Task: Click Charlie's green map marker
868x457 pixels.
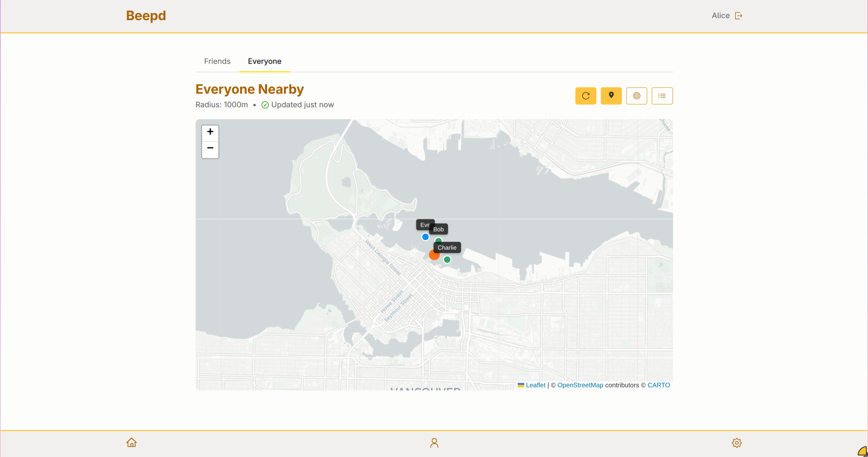Action: pos(447,260)
